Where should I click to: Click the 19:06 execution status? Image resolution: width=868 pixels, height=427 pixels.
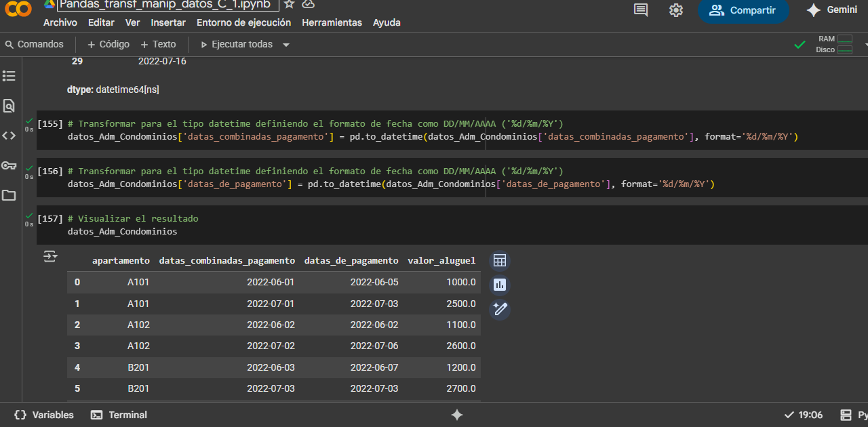click(803, 415)
